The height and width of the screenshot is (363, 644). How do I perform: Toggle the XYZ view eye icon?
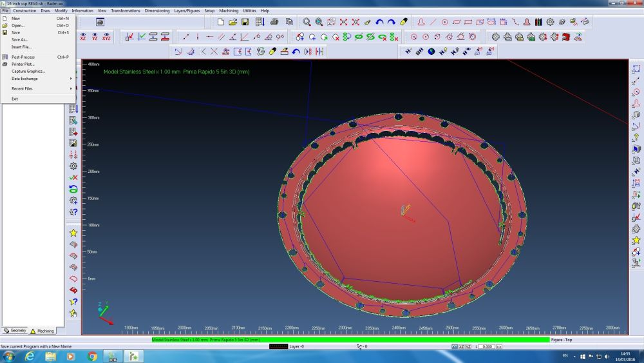coord(106,37)
